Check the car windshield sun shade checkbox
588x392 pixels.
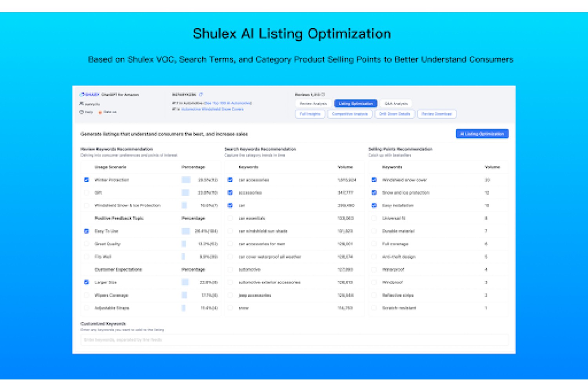[230, 231]
